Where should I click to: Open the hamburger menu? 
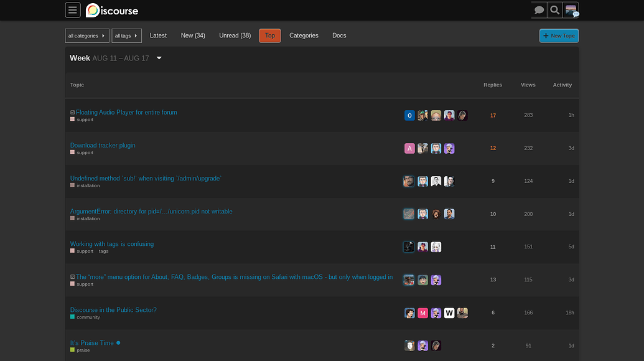point(73,10)
